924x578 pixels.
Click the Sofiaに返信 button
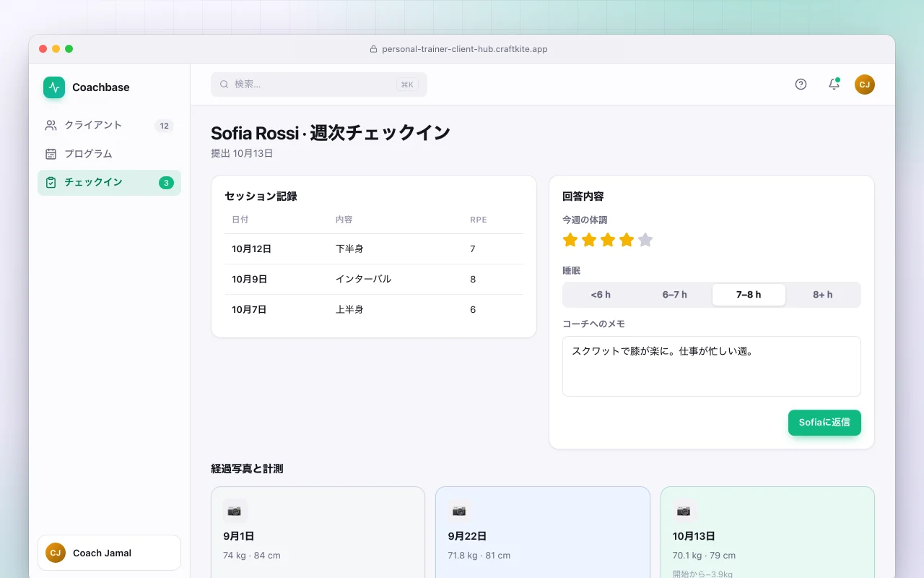pyautogui.click(x=824, y=423)
